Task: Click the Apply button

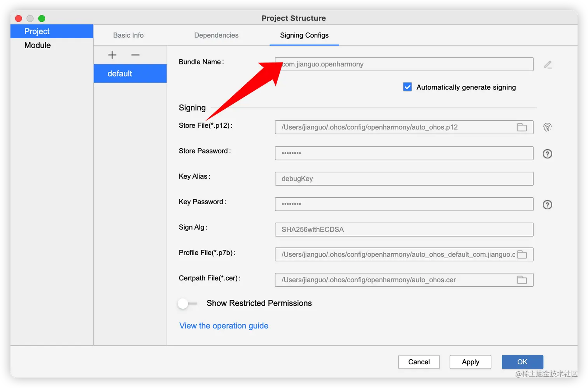Action: pos(470,362)
